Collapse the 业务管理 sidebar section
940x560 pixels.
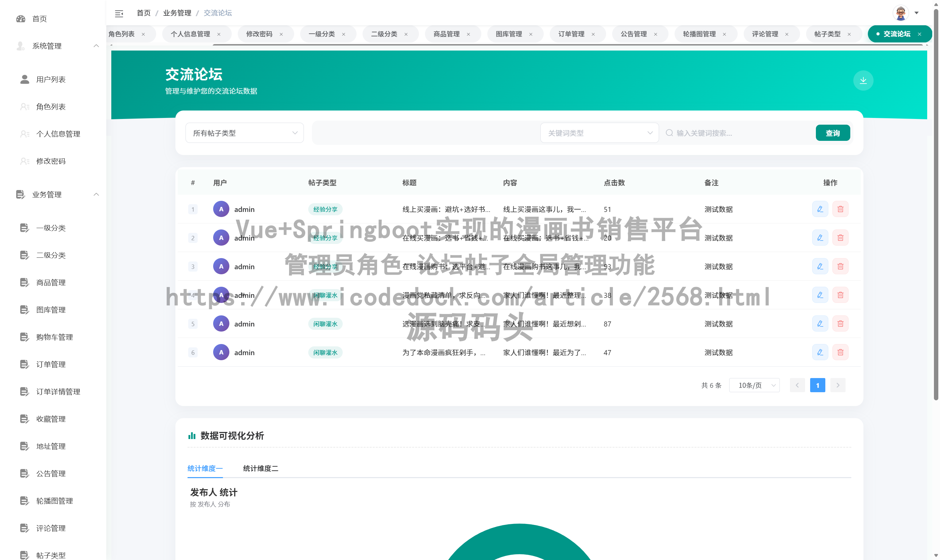coord(96,194)
